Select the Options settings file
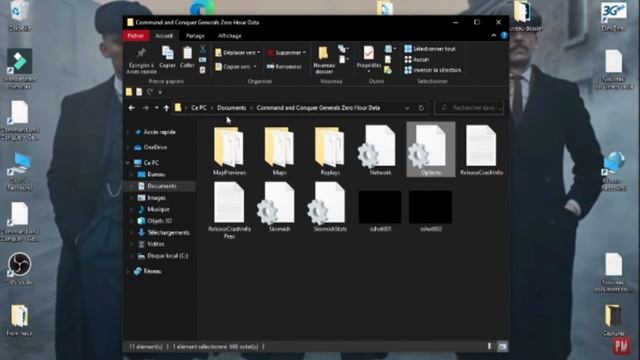The width and height of the screenshot is (640, 360). pos(431,149)
